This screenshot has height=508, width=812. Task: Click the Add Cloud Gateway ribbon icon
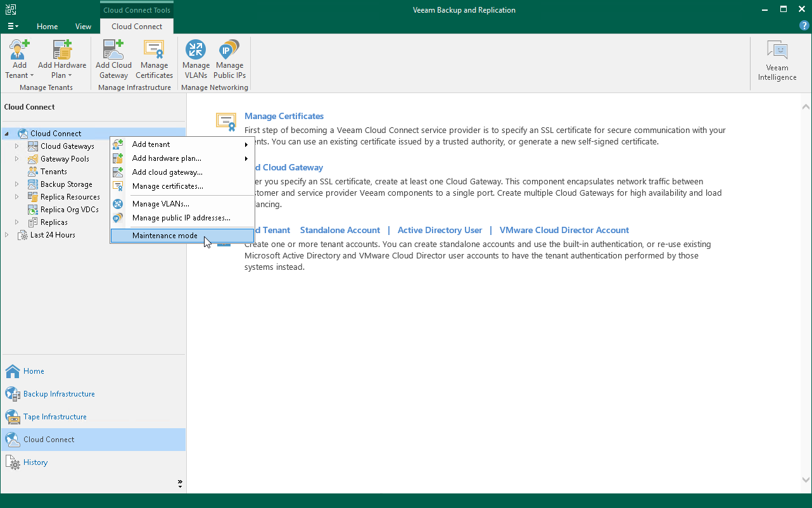pyautogui.click(x=113, y=49)
